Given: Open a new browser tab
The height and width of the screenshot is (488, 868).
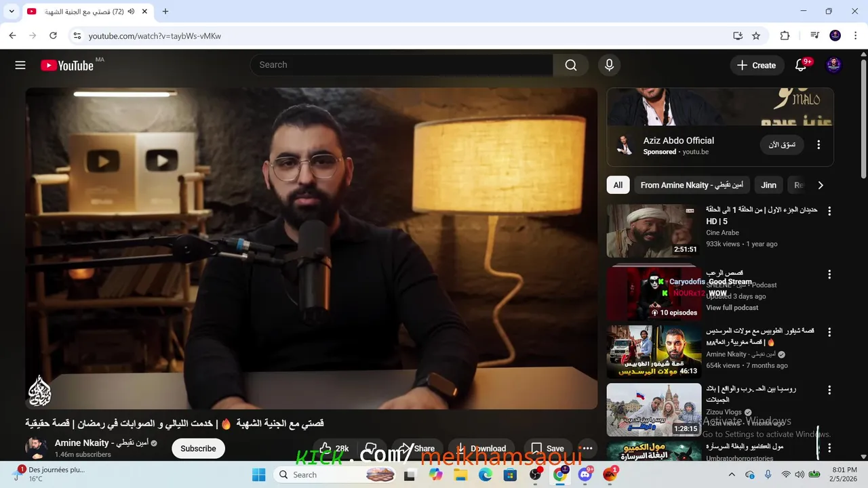Looking at the screenshot, I should [x=165, y=12].
